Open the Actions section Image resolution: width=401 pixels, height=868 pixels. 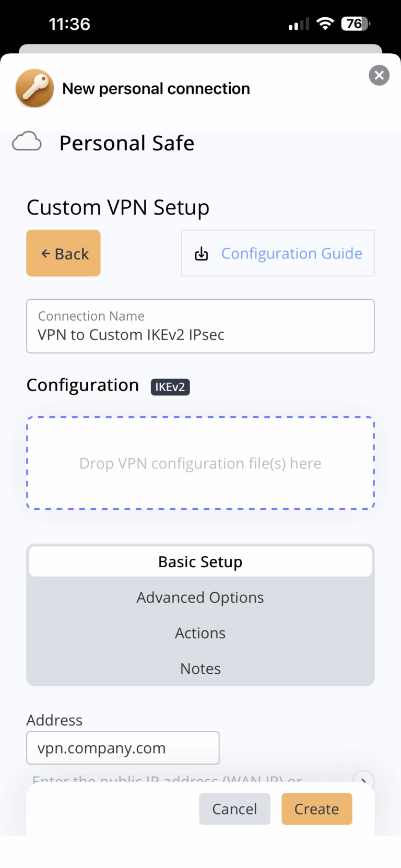click(200, 632)
